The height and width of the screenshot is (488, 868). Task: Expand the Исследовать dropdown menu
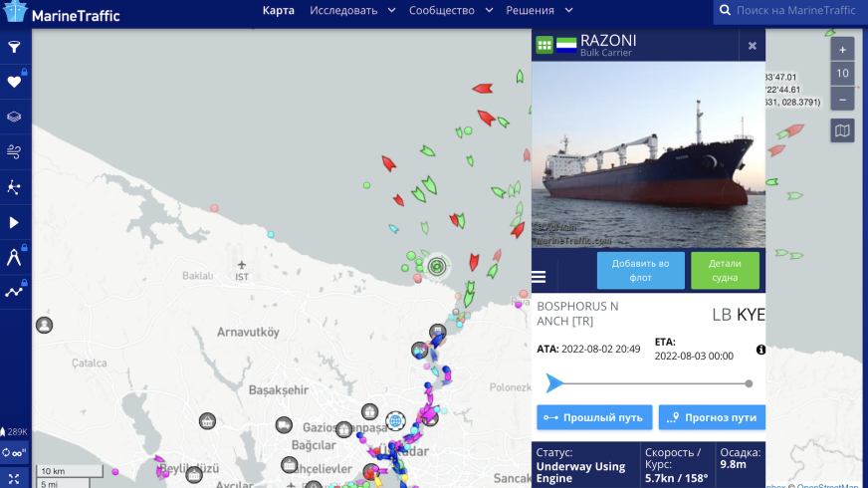pyautogui.click(x=352, y=11)
